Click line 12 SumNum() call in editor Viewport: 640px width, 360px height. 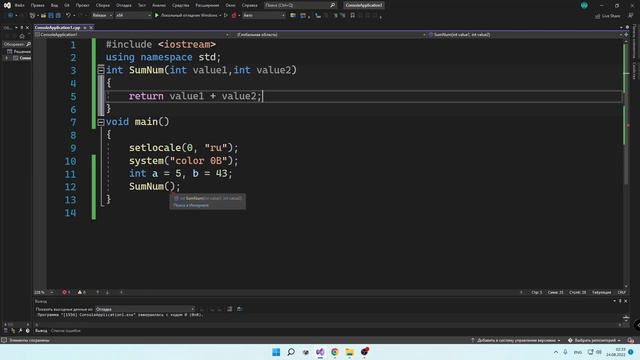[154, 187]
